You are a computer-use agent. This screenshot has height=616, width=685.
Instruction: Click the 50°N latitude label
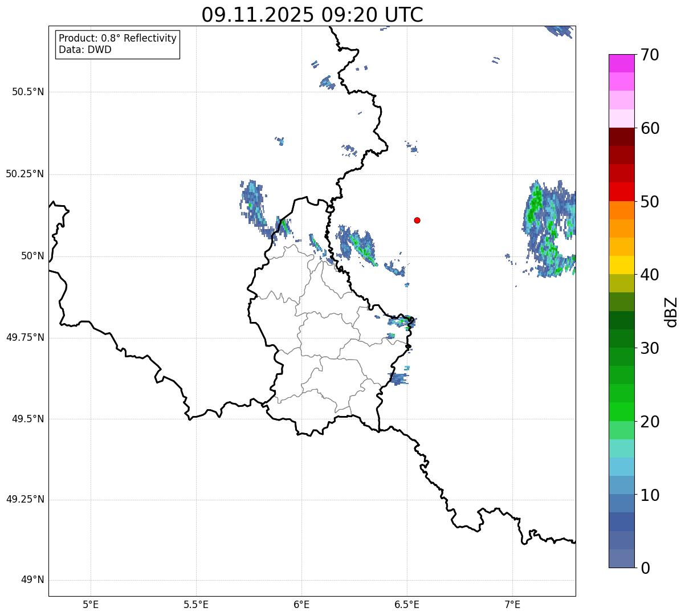32,256
